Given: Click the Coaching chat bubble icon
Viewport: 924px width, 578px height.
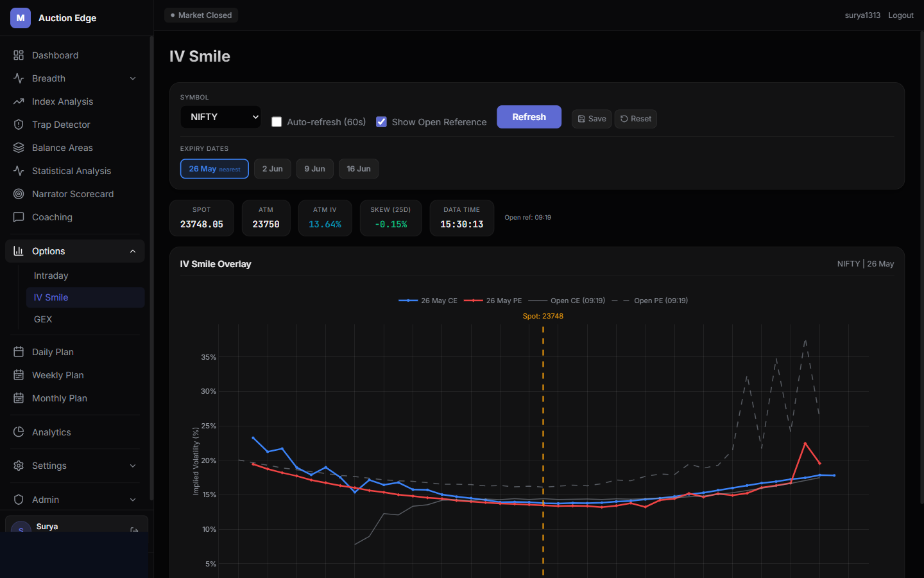Looking at the screenshot, I should coord(19,217).
